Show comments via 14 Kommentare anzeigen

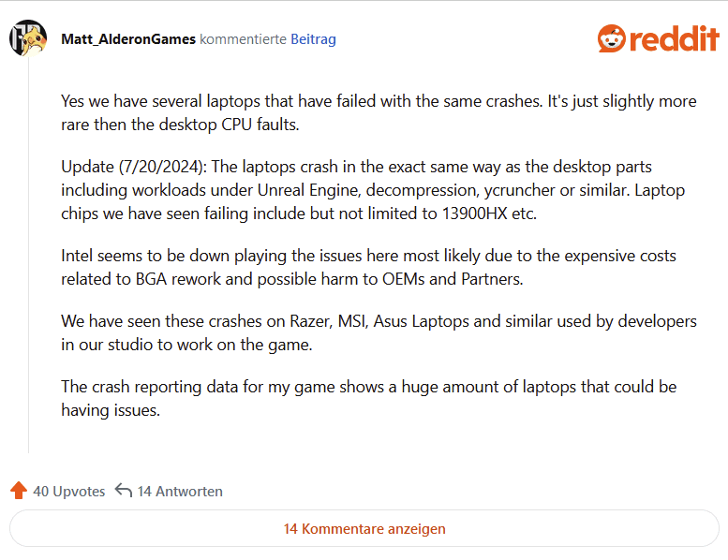(364, 528)
